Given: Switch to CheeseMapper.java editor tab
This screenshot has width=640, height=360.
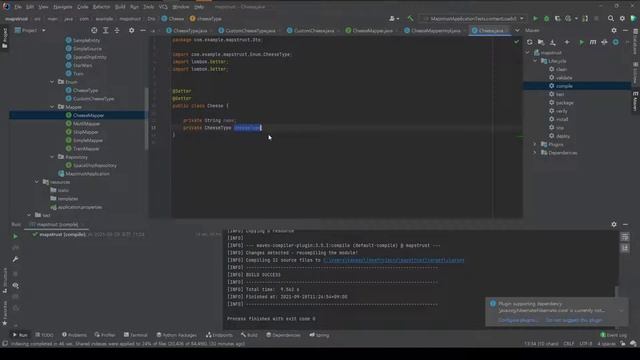Looking at the screenshot, I should click(x=369, y=31).
